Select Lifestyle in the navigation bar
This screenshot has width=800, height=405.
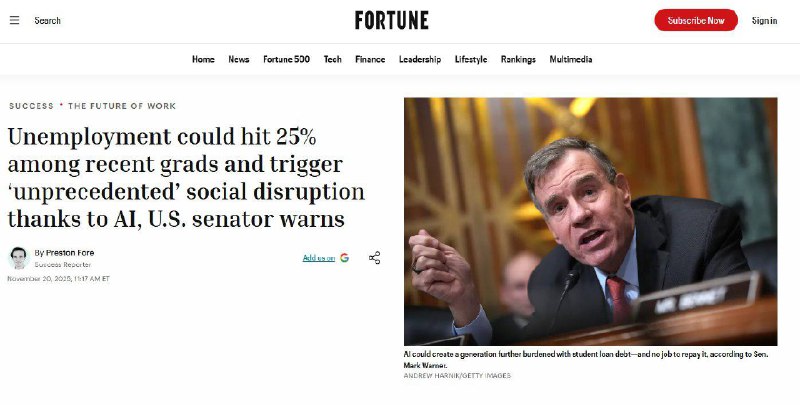[x=471, y=59]
